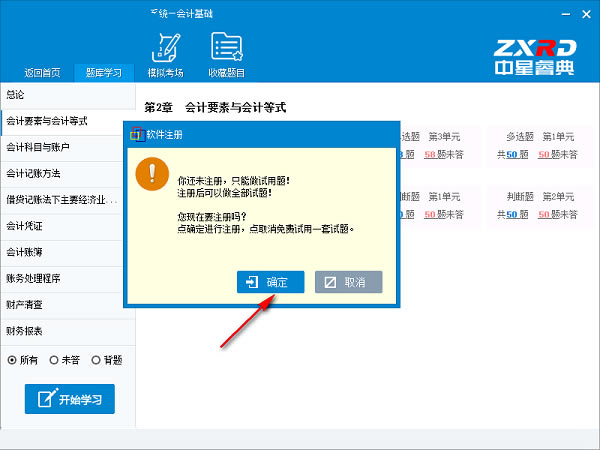Select the 背题 radio button

pos(96,360)
